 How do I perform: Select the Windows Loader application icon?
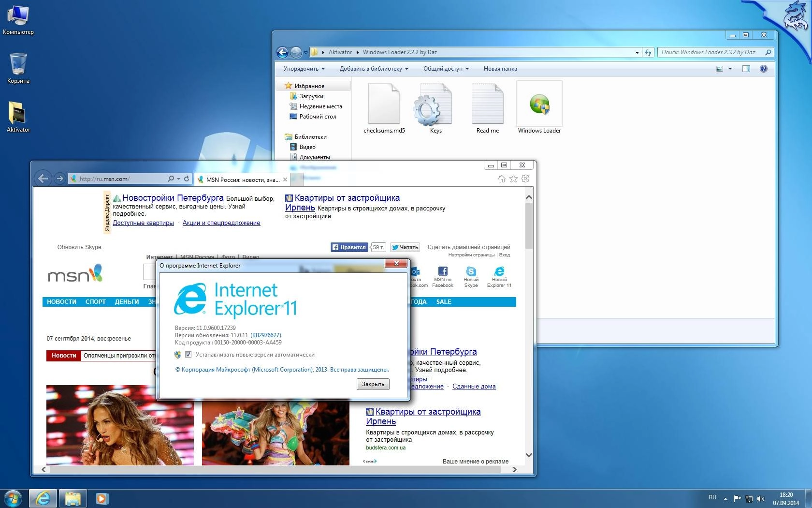pos(539,108)
